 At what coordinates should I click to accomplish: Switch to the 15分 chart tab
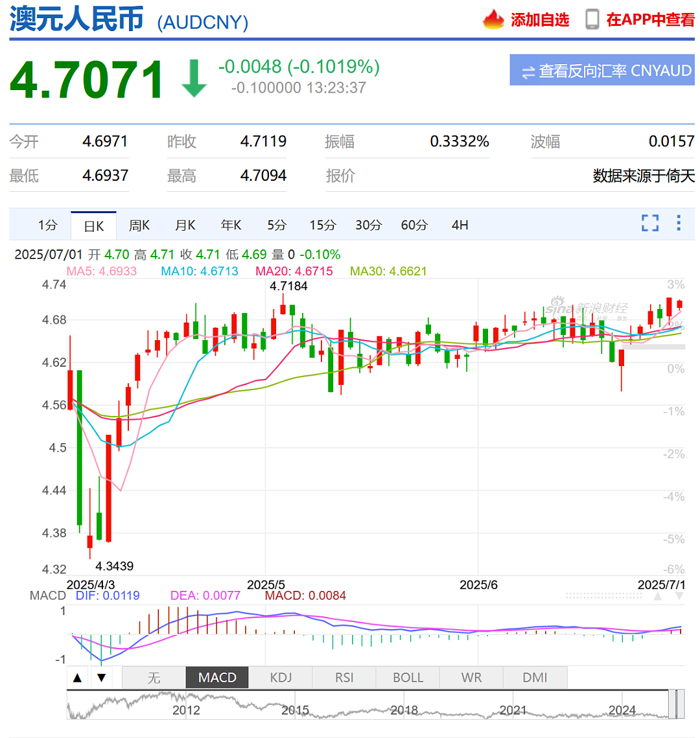pyautogui.click(x=323, y=225)
